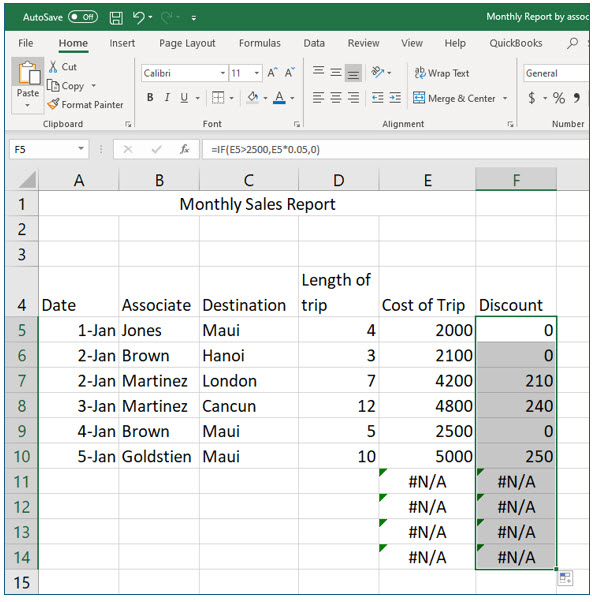Decrease indent

click(x=378, y=98)
